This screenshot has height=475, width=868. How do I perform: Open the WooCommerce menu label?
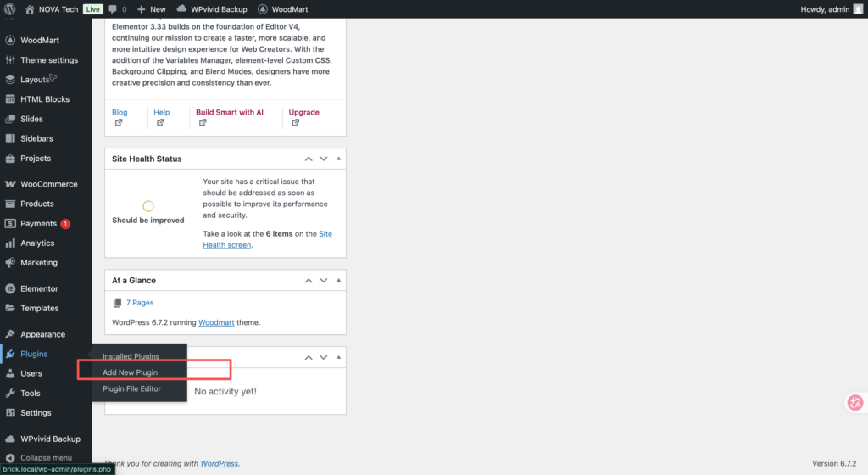tap(48, 184)
